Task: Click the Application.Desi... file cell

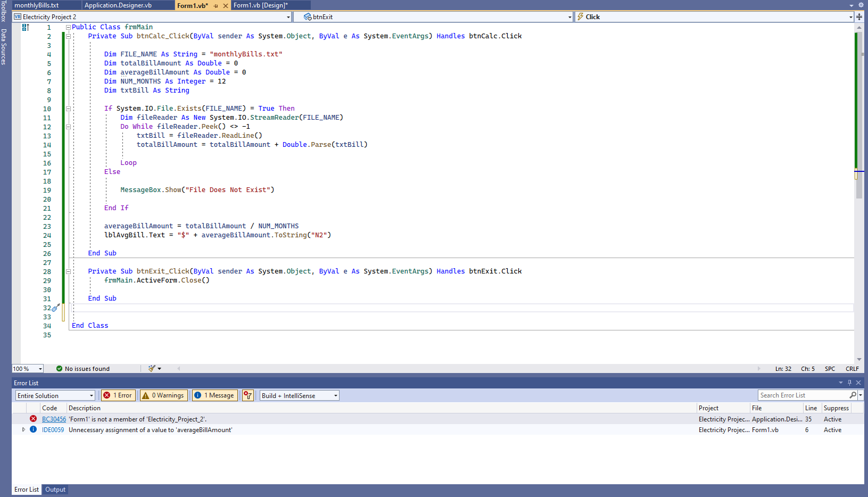Action: coord(777,419)
